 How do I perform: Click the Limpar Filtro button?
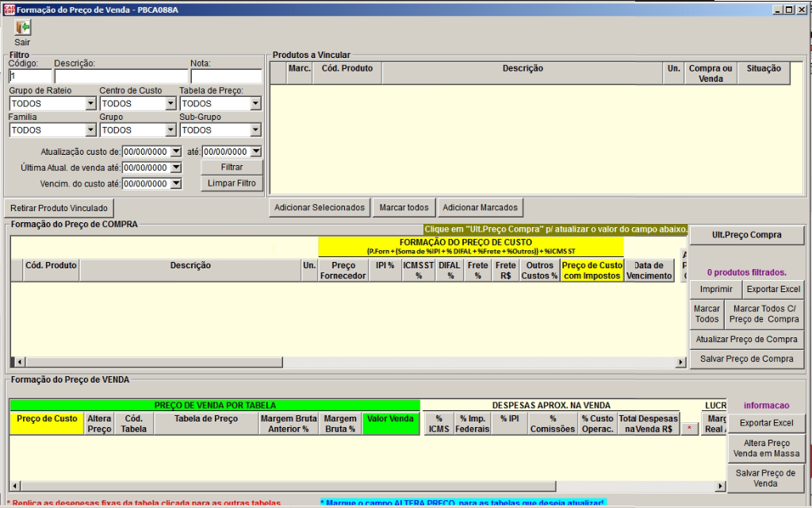232,183
